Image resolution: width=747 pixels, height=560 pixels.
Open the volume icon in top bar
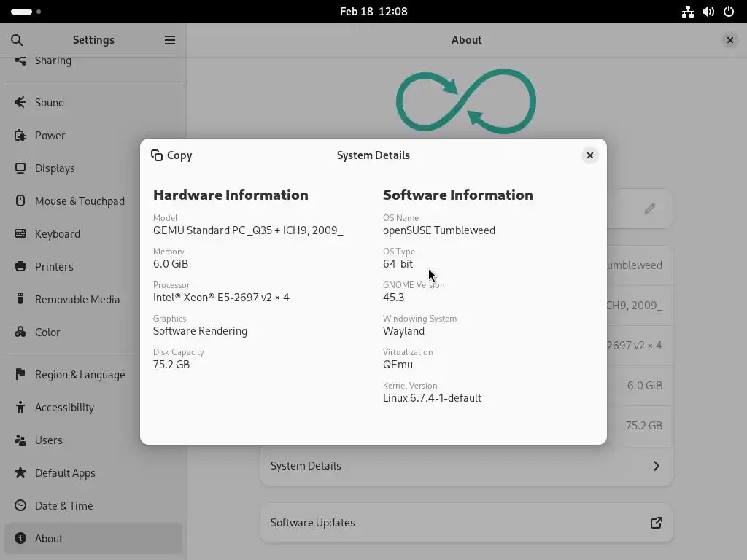coord(708,12)
